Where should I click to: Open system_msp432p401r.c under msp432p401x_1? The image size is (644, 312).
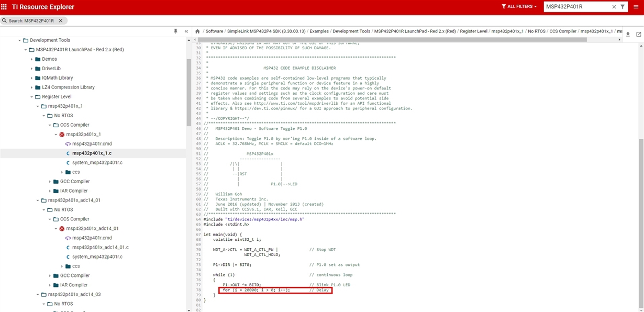[x=97, y=163]
